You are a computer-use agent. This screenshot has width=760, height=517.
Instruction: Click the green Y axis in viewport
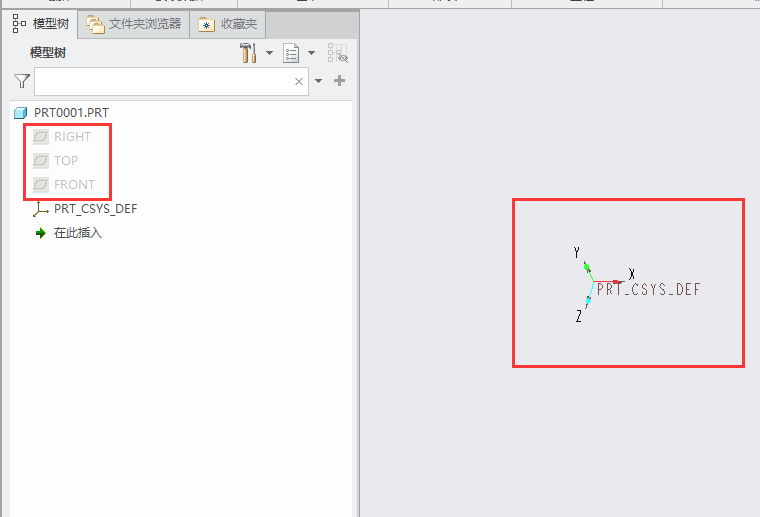589,272
